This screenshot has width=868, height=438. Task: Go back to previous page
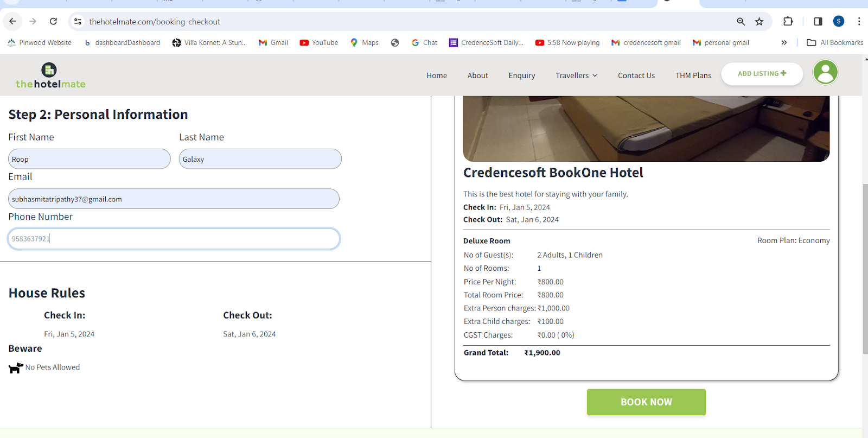12,22
